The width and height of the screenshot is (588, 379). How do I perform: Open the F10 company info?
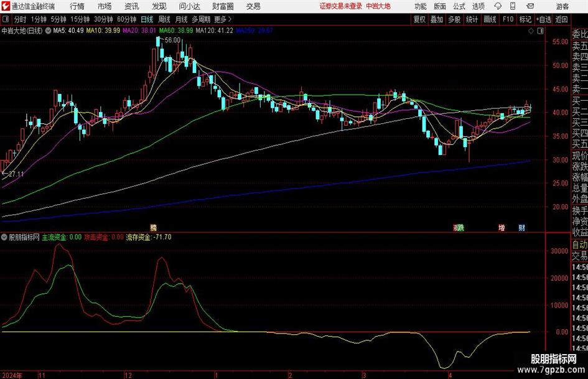(508, 19)
